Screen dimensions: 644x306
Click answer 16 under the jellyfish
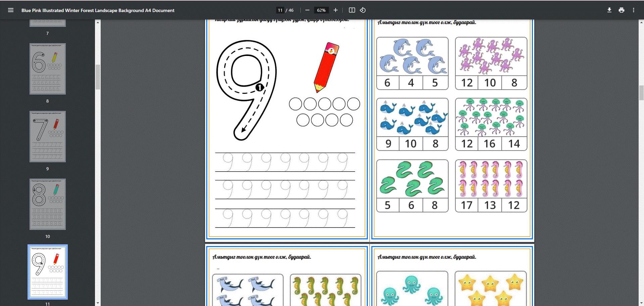pos(490,144)
